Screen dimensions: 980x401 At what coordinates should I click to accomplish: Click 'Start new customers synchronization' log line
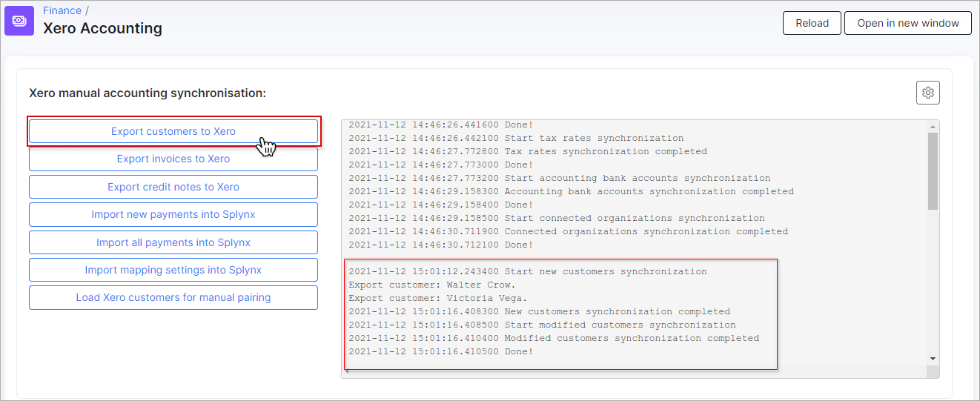(x=527, y=271)
